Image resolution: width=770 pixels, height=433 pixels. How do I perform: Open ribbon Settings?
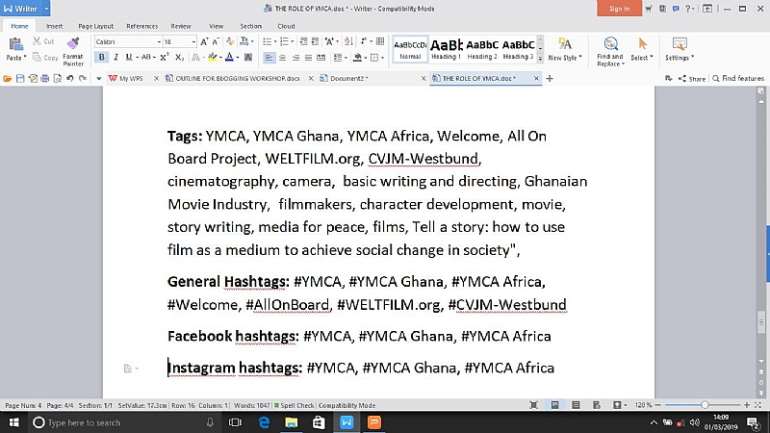pyautogui.click(x=680, y=50)
